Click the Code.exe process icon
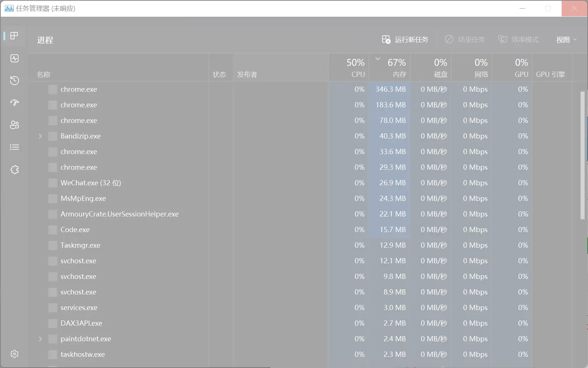Screen dimensions: 588x368 click(x=53, y=230)
